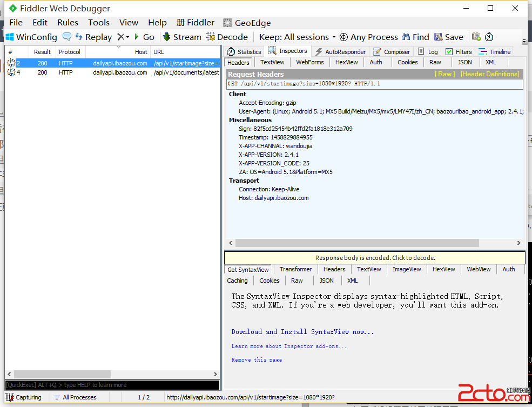Click the [Raw] link in Request Headers
This screenshot has width=532, height=407.
(x=445, y=74)
